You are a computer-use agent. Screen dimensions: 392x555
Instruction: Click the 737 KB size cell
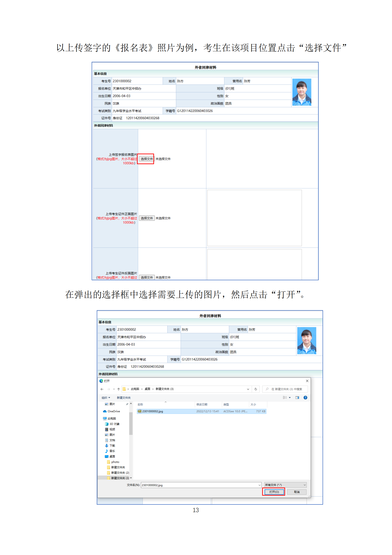[260, 411]
